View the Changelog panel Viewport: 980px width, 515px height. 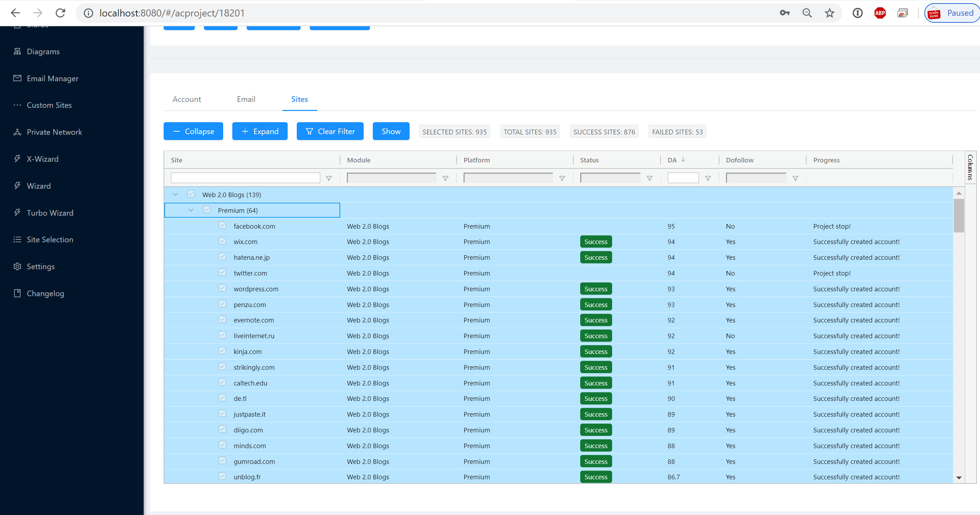pos(45,293)
